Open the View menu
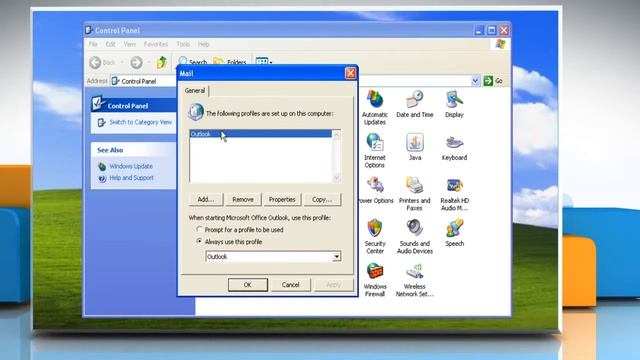The image size is (640, 360). (x=129, y=44)
